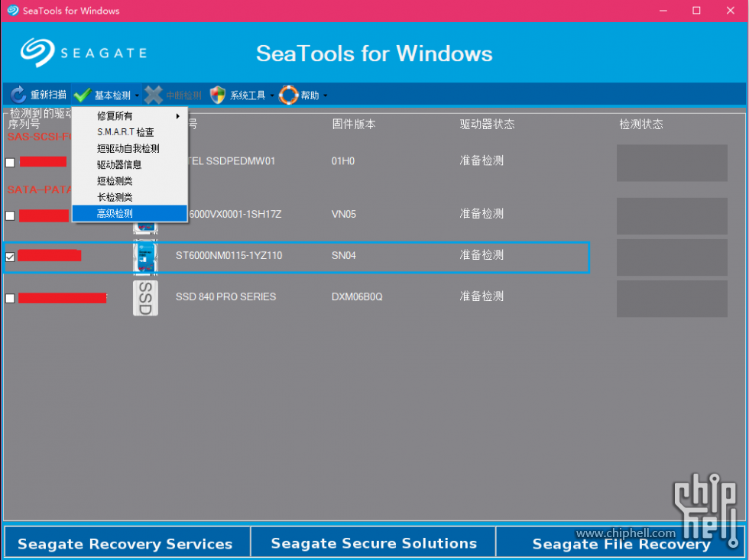This screenshot has height=560, width=749.
Task: Click 准备检测 status in the 01H0 row
Action: click(481, 160)
